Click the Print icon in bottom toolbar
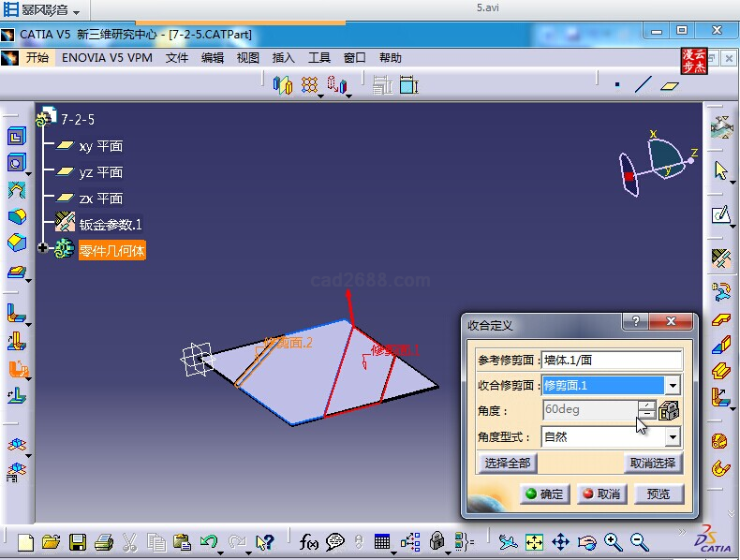 [x=104, y=541]
